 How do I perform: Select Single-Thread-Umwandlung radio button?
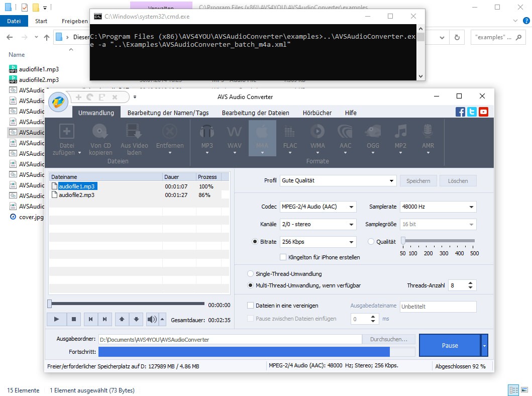pyautogui.click(x=251, y=274)
